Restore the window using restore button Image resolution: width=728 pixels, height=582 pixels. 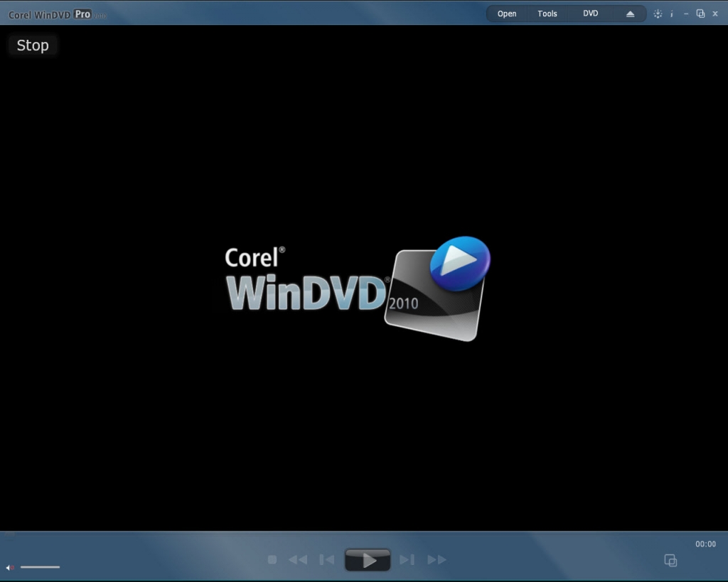coord(700,14)
